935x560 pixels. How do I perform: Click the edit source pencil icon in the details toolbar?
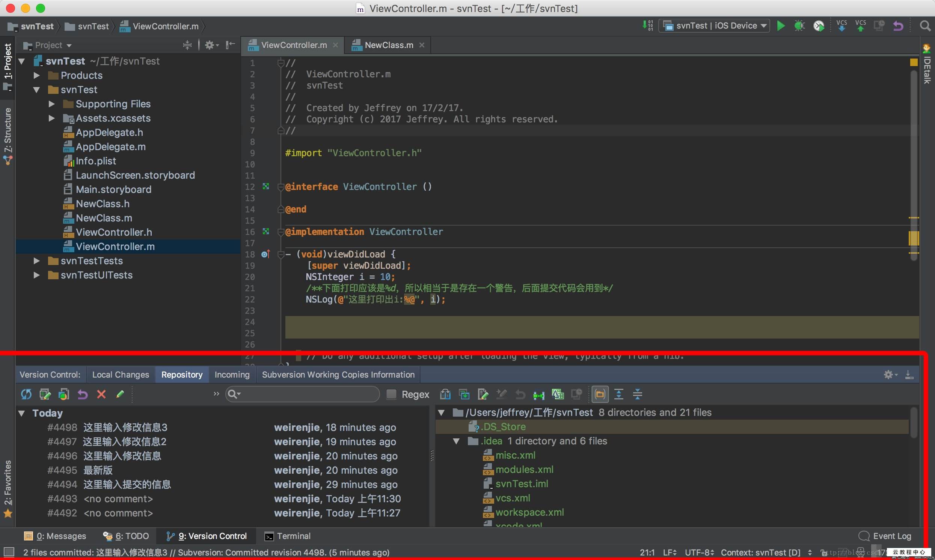click(483, 394)
